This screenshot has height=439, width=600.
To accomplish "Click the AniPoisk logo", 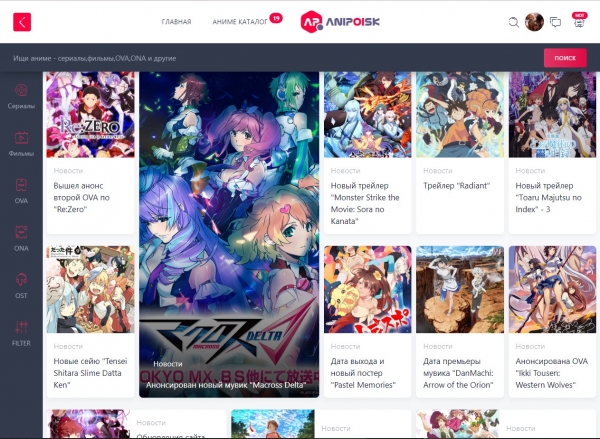I will (x=340, y=22).
